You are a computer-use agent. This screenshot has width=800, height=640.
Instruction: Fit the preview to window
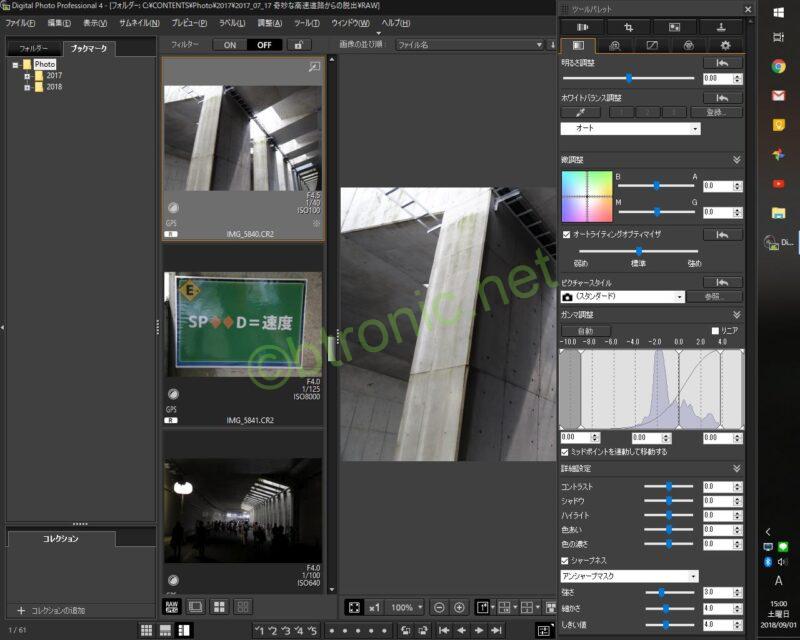click(x=354, y=607)
